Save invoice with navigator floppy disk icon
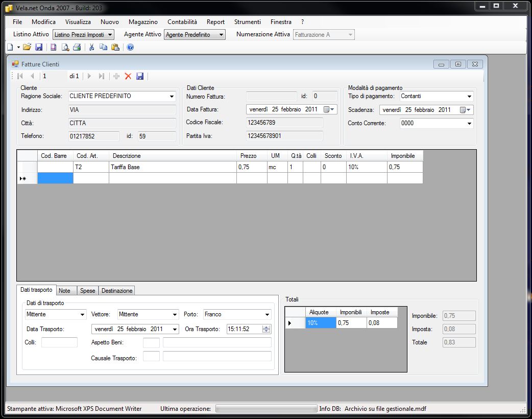The width and height of the screenshot is (532, 419). [x=140, y=76]
